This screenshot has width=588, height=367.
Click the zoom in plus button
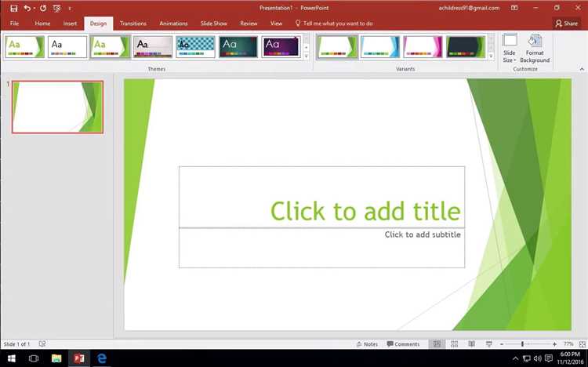(x=554, y=343)
